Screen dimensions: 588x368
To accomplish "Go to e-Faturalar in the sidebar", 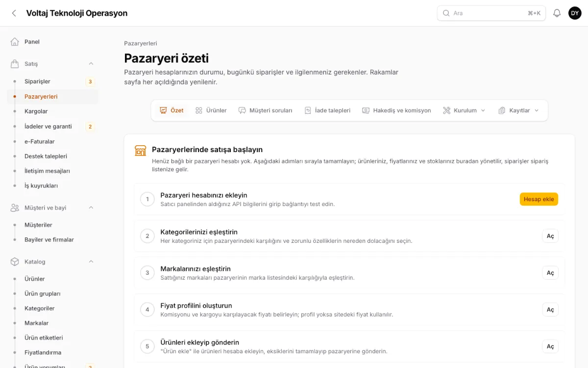I will tap(52, 141).
